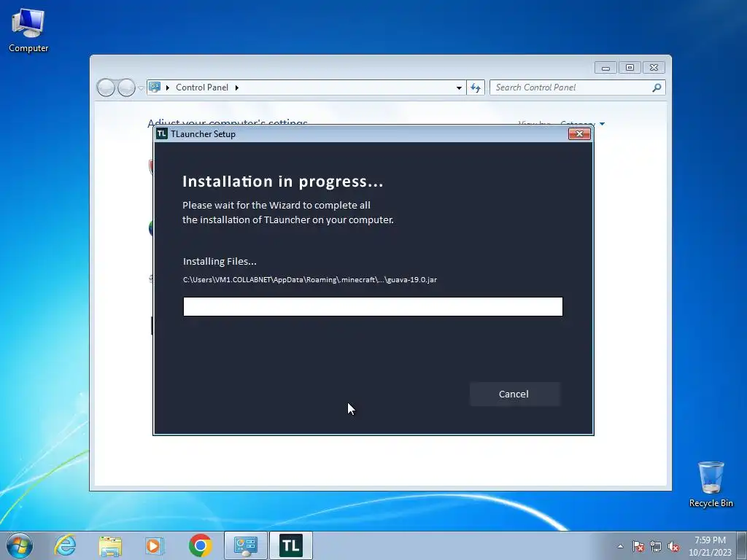Open the Recycle Bin desktop icon
Screen dimensions: 747x560
(711, 484)
